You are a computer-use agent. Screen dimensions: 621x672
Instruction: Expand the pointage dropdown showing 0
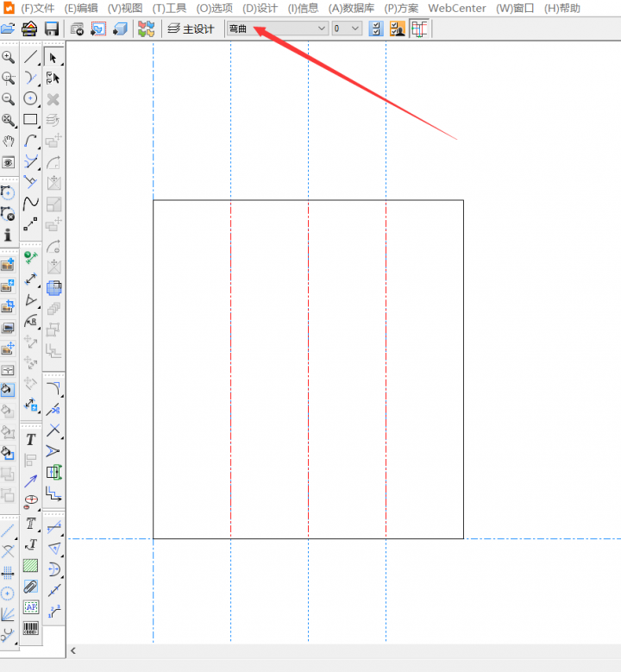point(347,28)
